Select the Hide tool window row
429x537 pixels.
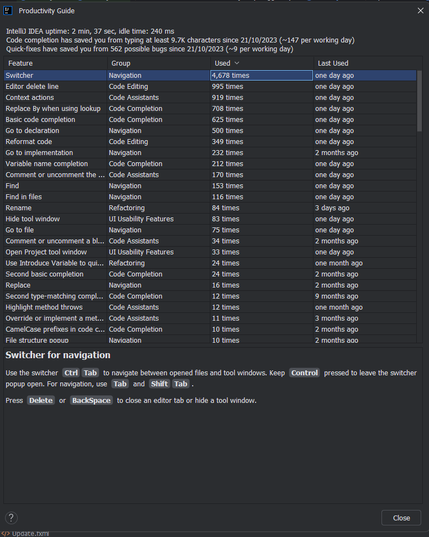(x=210, y=219)
